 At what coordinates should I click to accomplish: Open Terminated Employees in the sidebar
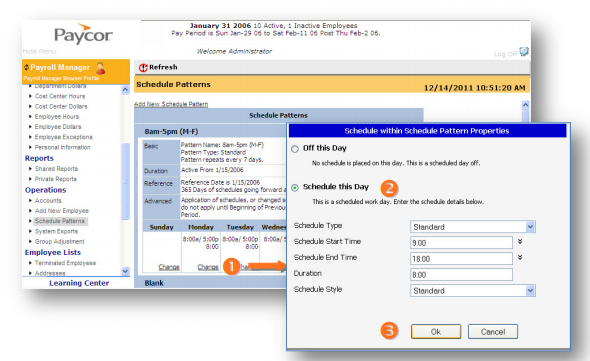pyautogui.click(x=65, y=263)
